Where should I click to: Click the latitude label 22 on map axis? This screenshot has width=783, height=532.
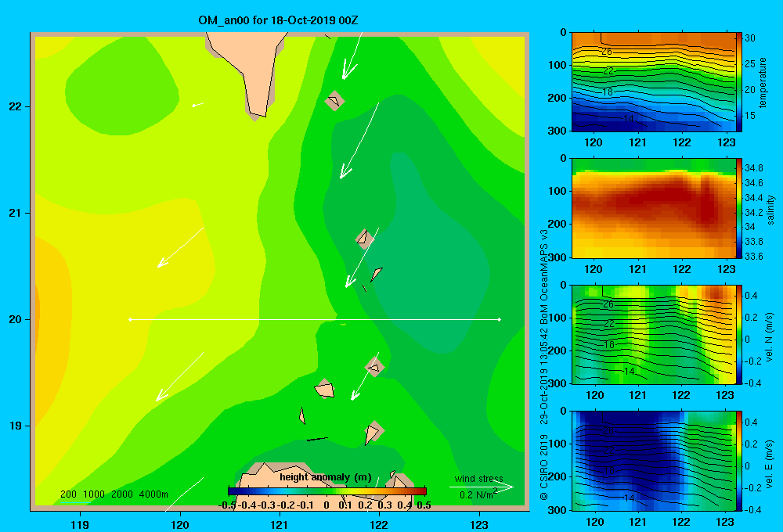[15, 106]
